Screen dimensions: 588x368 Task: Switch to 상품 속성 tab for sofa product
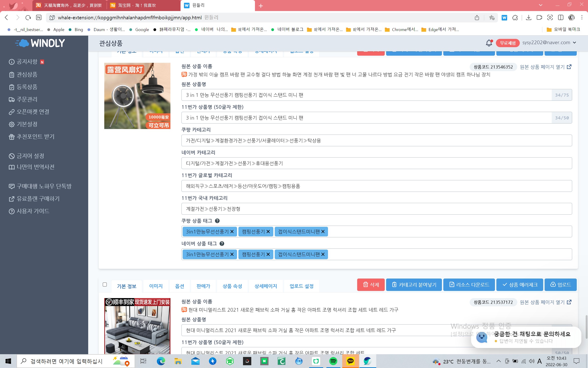coord(232,286)
